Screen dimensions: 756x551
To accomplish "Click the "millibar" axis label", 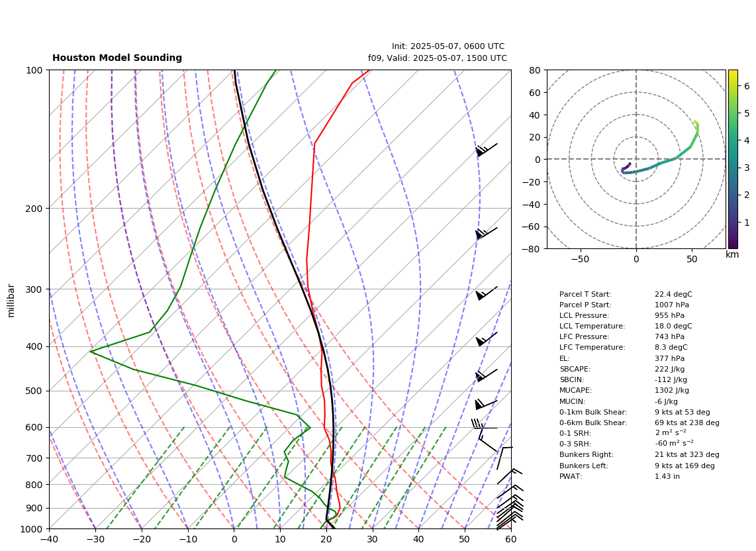I will [x=11, y=301].
